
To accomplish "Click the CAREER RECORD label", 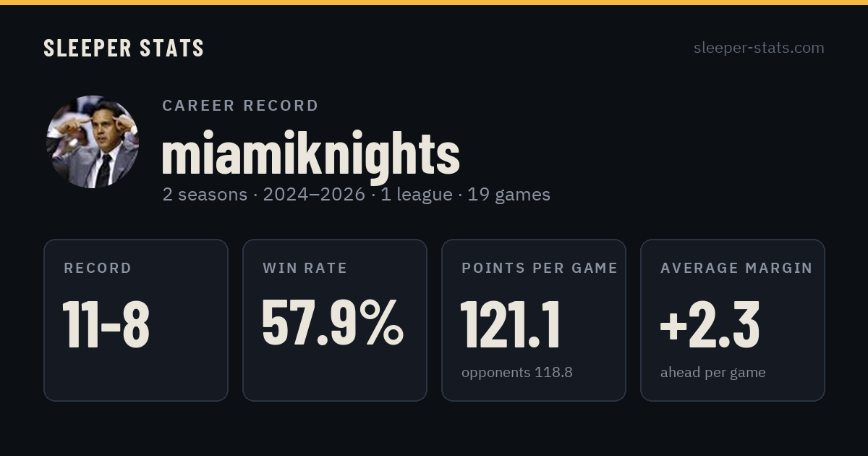I will click(x=240, y=106).
